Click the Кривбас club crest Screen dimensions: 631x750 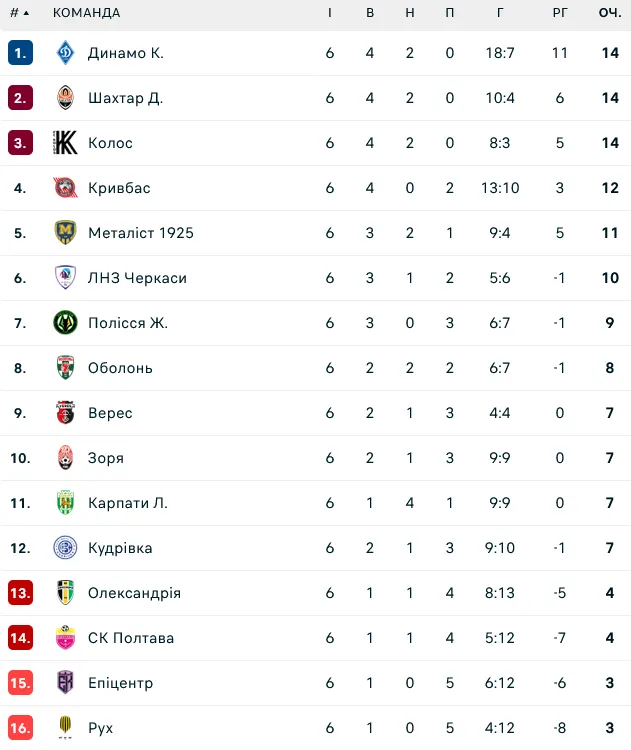coord(66,188)
